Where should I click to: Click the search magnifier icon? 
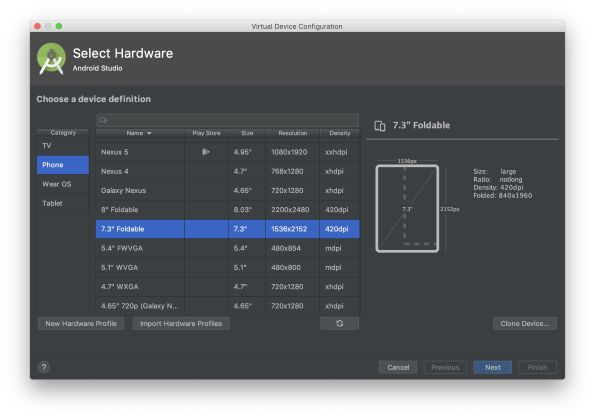[x=103, y=121]
